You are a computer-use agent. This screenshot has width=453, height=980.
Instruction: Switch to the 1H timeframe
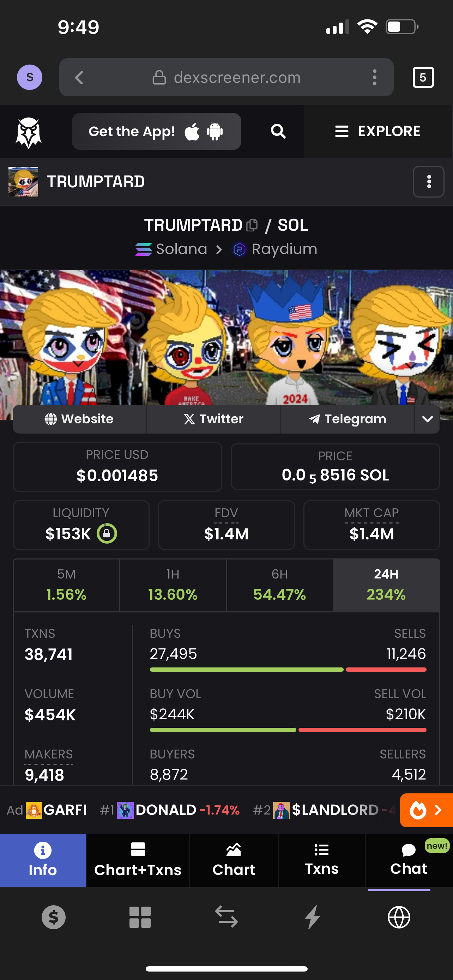coord(173,585)
